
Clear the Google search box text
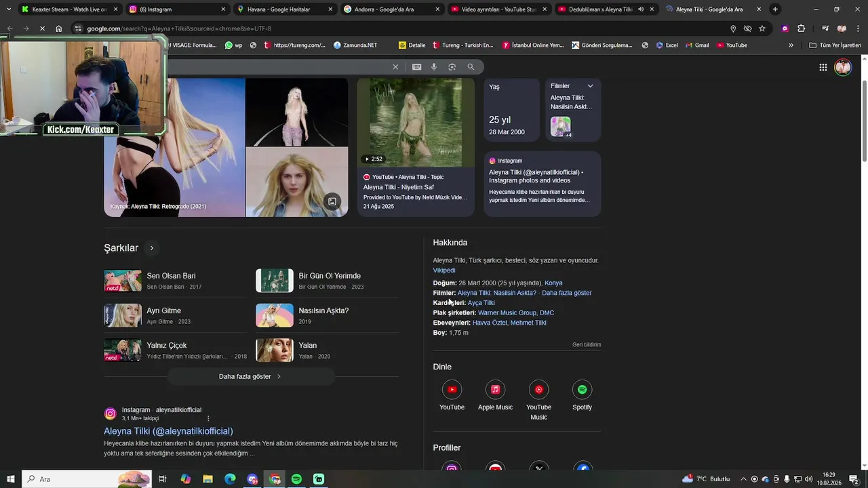pos(395,66)
